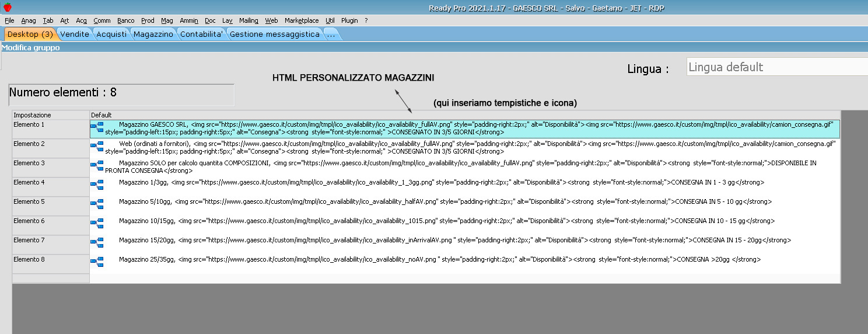Switch to the Contabilita' tab
The height and width of the screenshot is (334, 868).
coord(202,34)
